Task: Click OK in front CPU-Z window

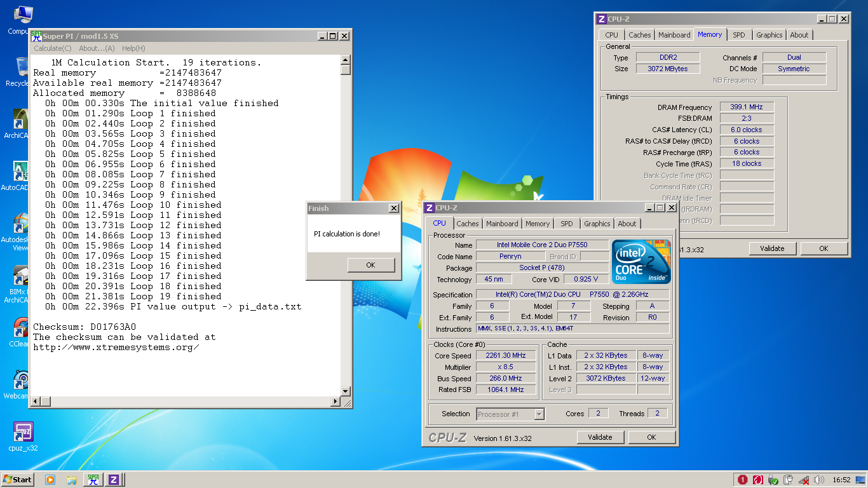Action: 651,437
